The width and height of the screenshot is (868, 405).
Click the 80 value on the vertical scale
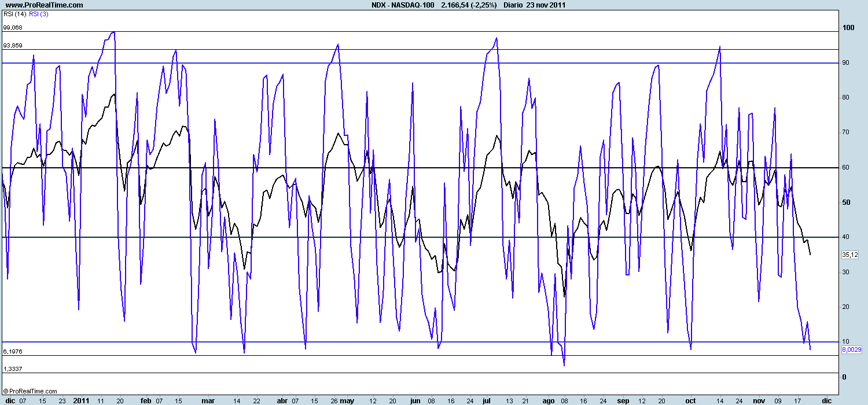[847, 97]
